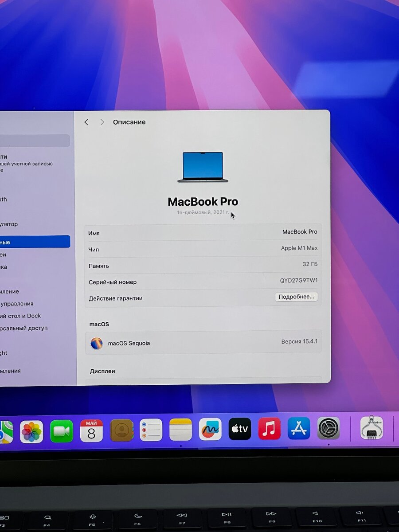Image resolution: width=399 pixels, height=532 pixels.
Task: Launch the Reminders app
Action: coord(151,429)
